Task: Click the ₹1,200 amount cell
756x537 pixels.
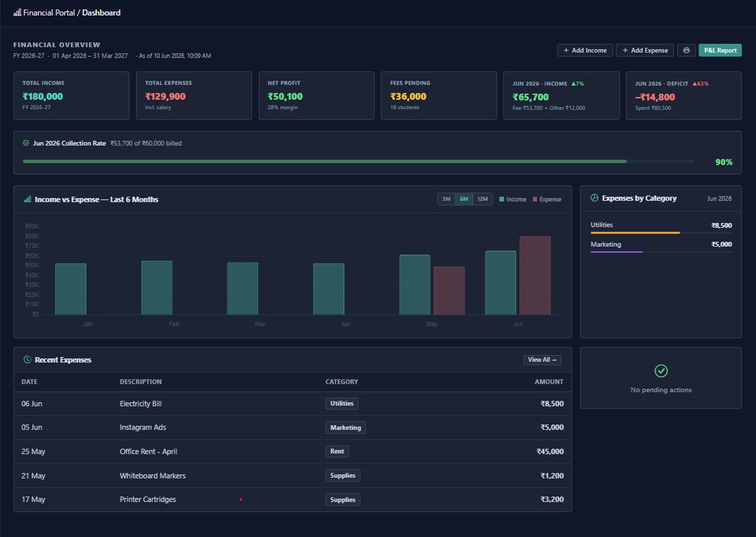Action: click(552, 475)
